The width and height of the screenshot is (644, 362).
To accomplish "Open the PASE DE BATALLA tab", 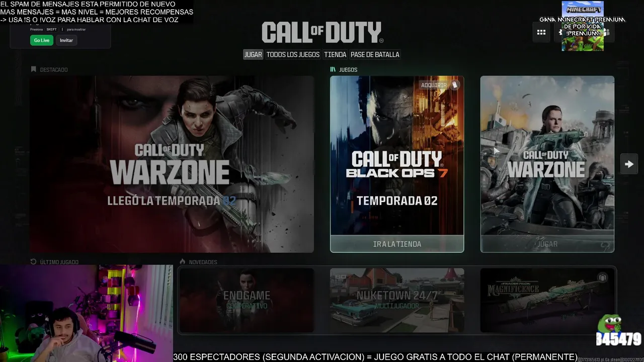I will tap(375, 54).
